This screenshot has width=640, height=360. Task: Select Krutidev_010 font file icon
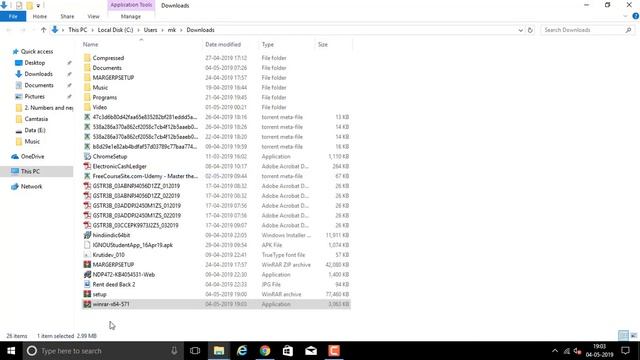(87, 255)
